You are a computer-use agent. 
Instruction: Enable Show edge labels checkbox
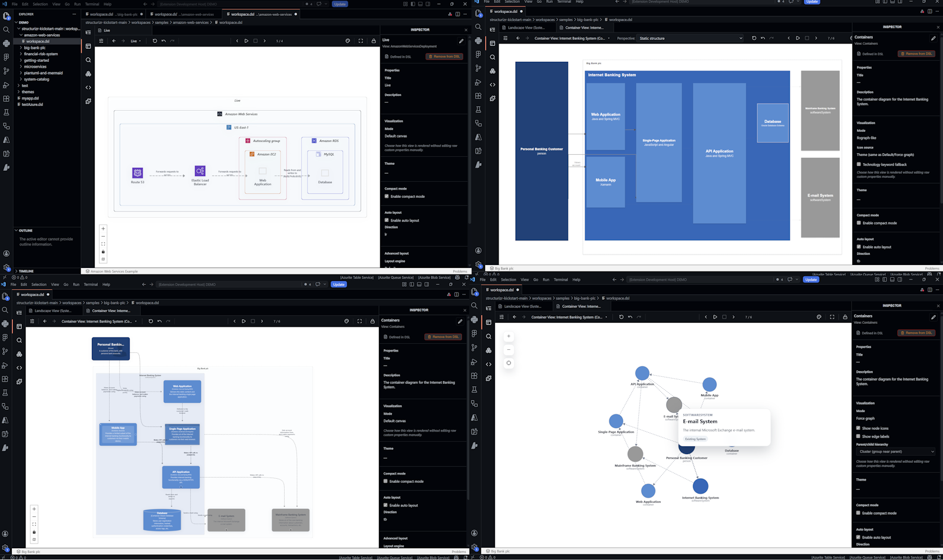(858, 436)
